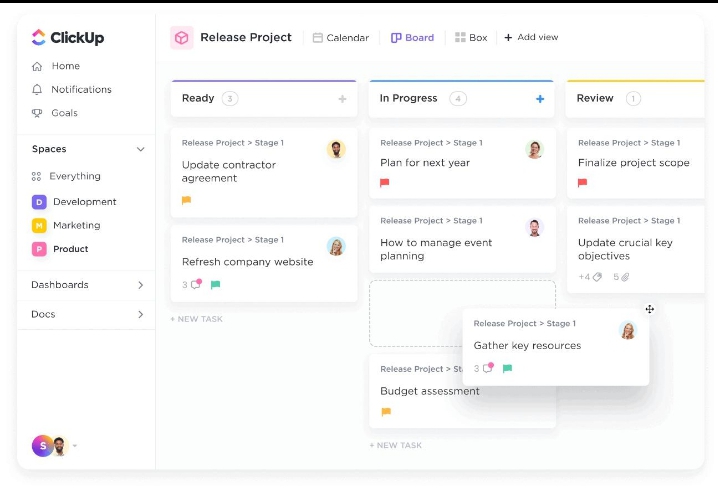Click the ClickUp logo
The height and width of the screenshot is (491, 718).
pyautogui.click(x=68, y=37)
